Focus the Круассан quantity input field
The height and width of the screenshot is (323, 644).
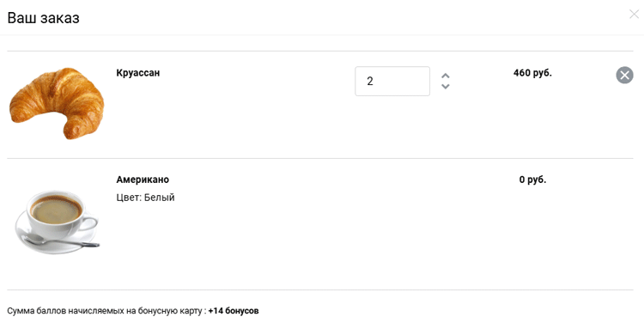tap(392, 82)
